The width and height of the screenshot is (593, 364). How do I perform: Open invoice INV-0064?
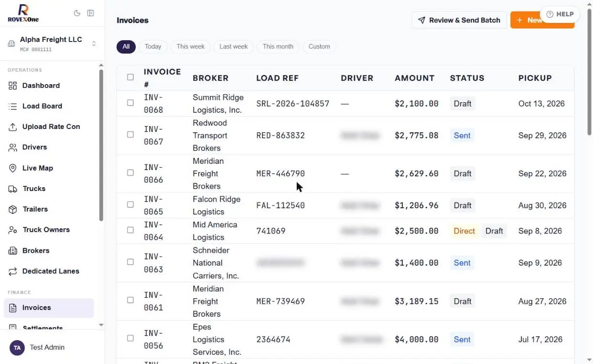153,231
